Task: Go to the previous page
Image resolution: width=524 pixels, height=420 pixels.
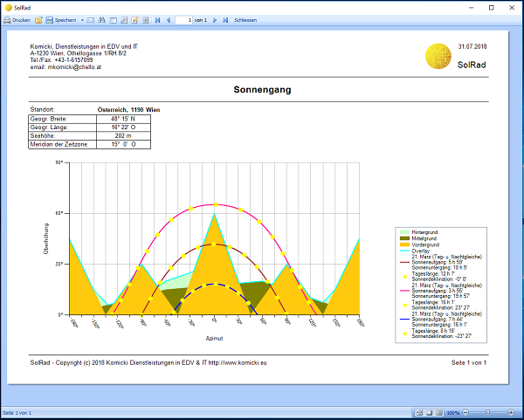Action: tap(169, 19)
